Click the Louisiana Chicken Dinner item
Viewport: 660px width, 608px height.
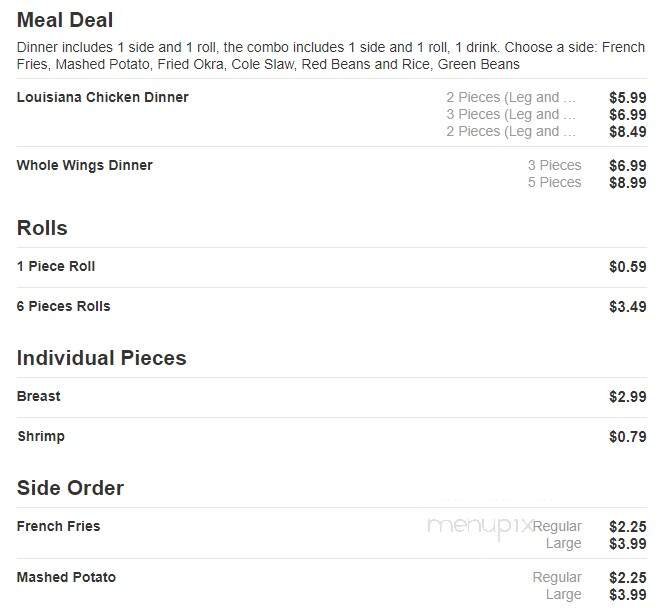point(102,97)
